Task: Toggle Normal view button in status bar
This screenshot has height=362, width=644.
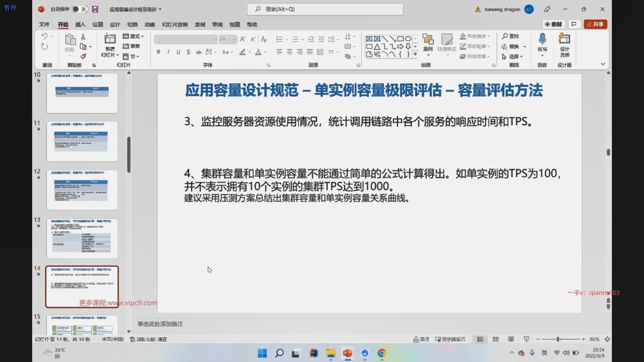Action: point(480,339)
